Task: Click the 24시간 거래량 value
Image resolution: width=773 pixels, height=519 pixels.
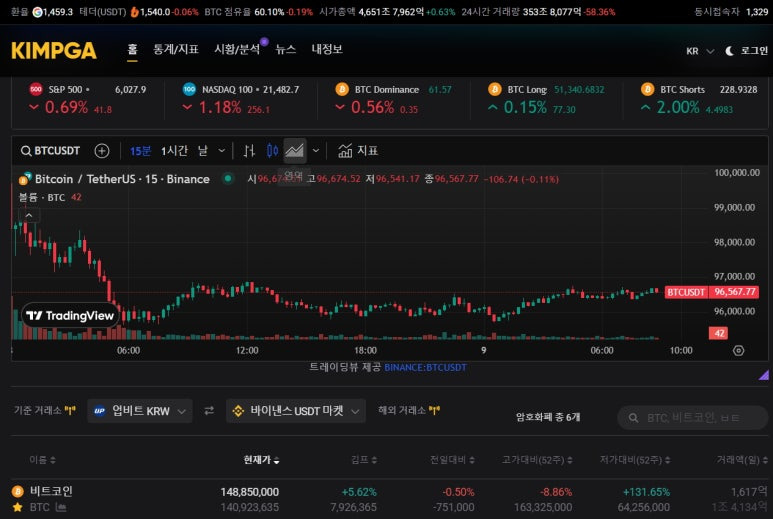Action: pyautogui.click(x=552, y=12)
